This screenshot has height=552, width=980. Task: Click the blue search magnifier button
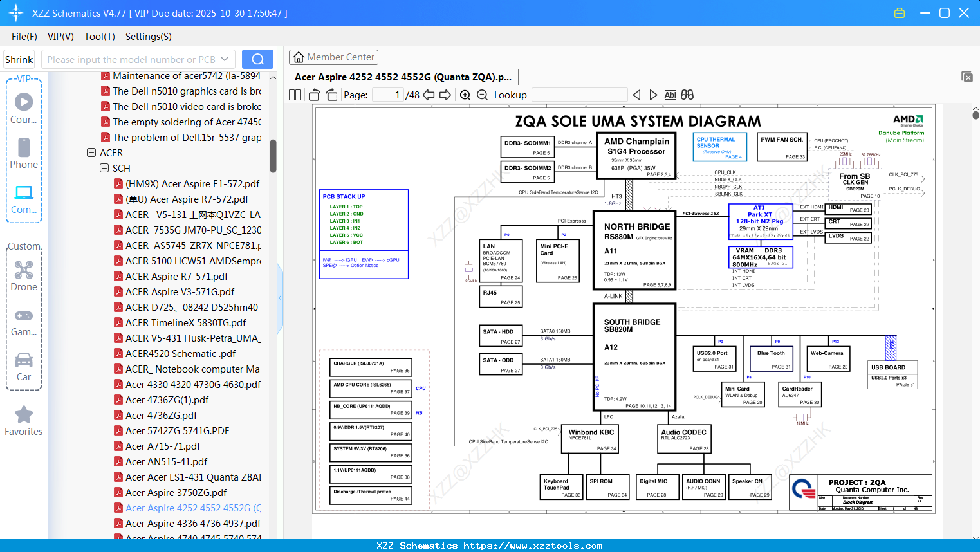257,59
